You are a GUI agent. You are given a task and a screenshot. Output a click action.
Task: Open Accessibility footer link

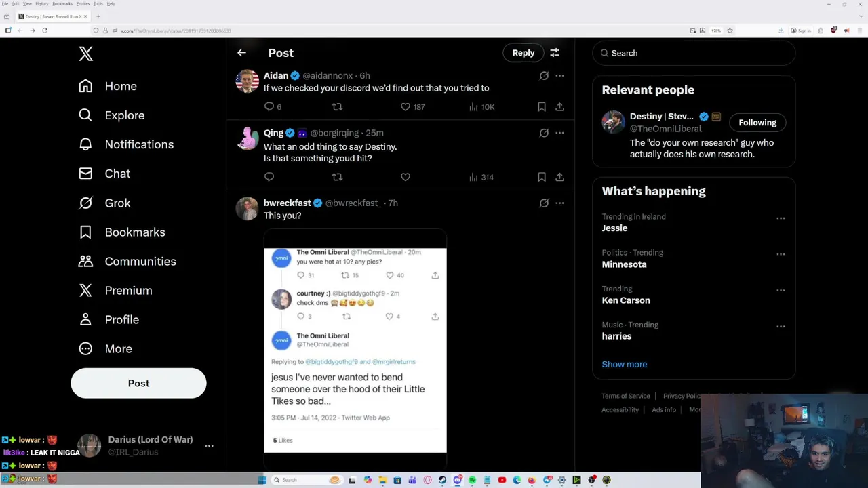620,409
